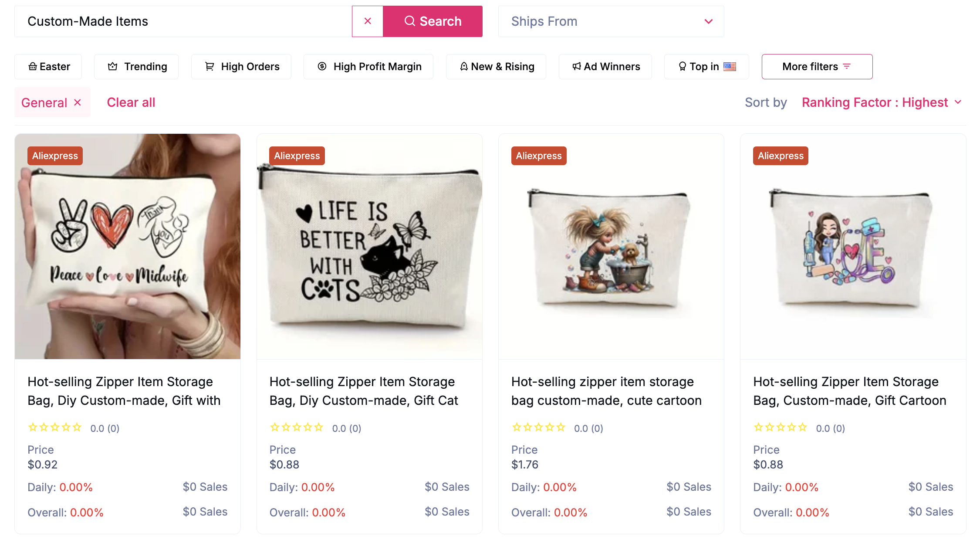Image resolution: width=980 pixels, height=543 pixels.
Task: Select the Top in US medal icon
Action: click(682, 66)
